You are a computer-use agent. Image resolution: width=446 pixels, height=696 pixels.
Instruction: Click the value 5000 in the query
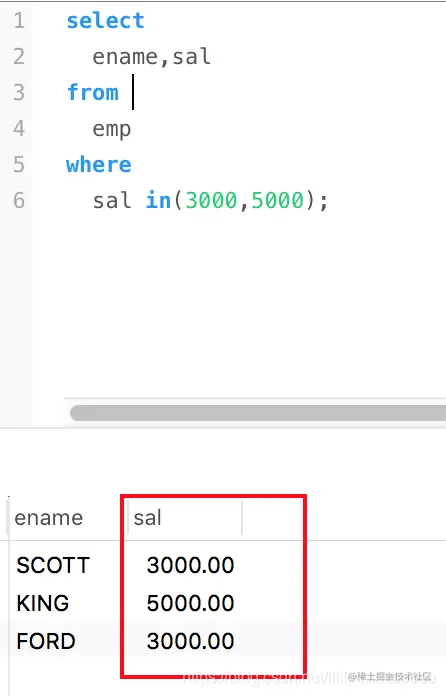pyautogui.click(x=277, y=200)
